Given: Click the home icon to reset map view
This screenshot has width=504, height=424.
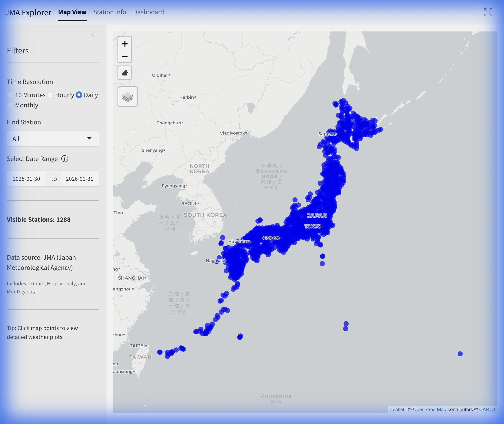Looking at the screenshot, I should 125,73.
